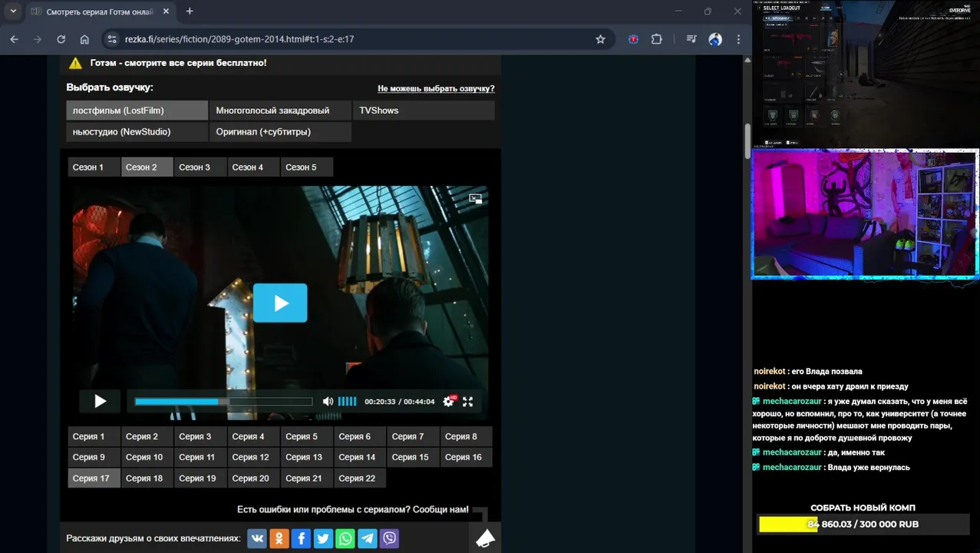Open Chrome three-dot menu
Image resolution: width=980 pixels, height=553 pixels.
[738, 39]
